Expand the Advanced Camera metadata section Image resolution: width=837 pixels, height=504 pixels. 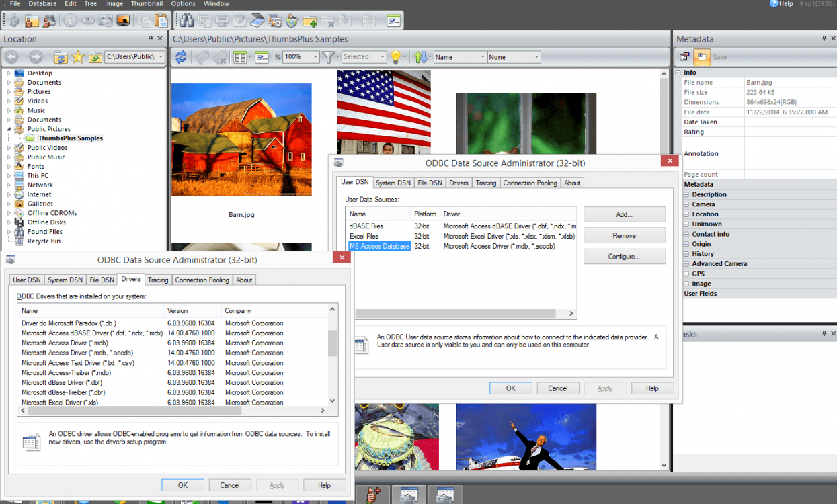click(x=686, y=263)
